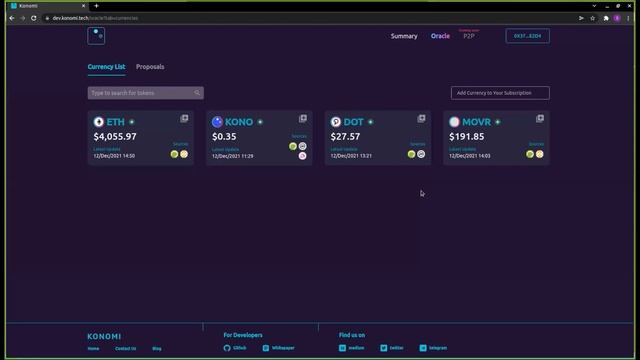This screenshot has width=640, height=360.
Task: Click the KONO price $0.35
Action: [x=224, y=136]
